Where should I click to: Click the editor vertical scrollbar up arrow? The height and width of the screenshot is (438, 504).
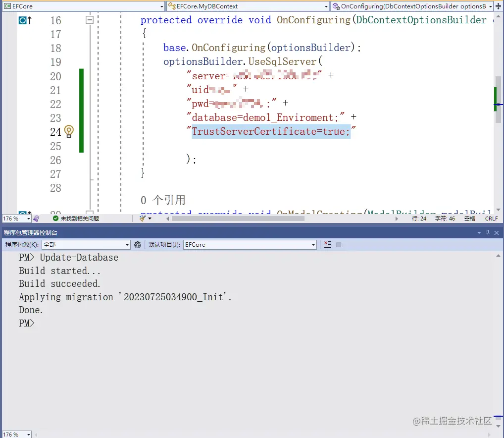[x=498, y=16]
